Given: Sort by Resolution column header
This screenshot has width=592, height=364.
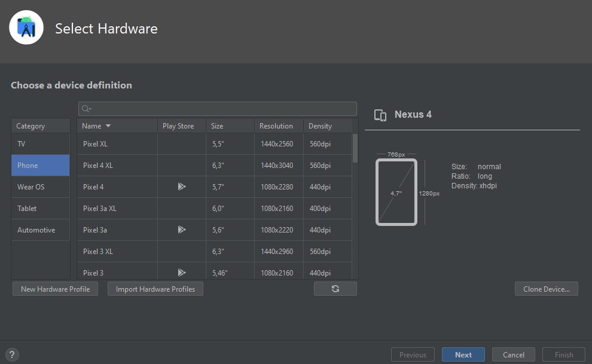Looking at the screenshot, I should click(x=279, y=126).
